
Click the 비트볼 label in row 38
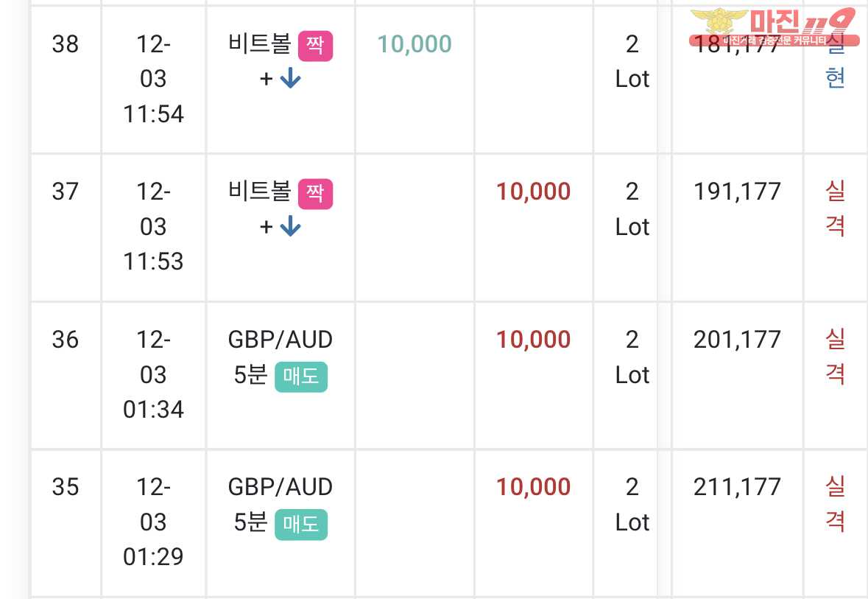click(260, 43)
